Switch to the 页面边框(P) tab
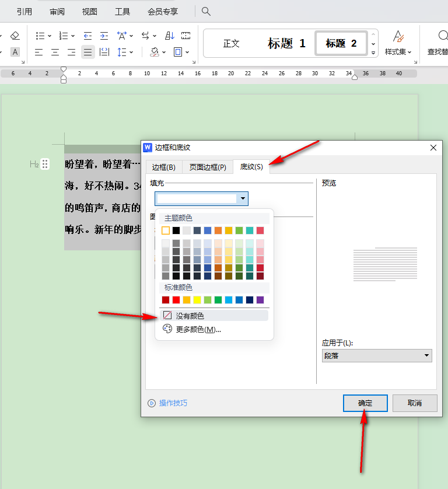This screenshot has width=448, height=489. point(207,167)
